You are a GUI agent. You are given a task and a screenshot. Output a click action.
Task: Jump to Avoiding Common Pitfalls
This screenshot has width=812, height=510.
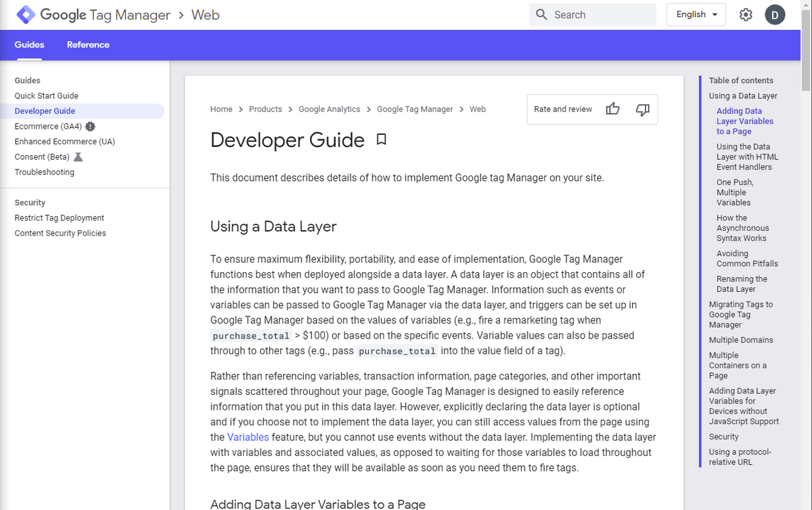click(747, 258)
